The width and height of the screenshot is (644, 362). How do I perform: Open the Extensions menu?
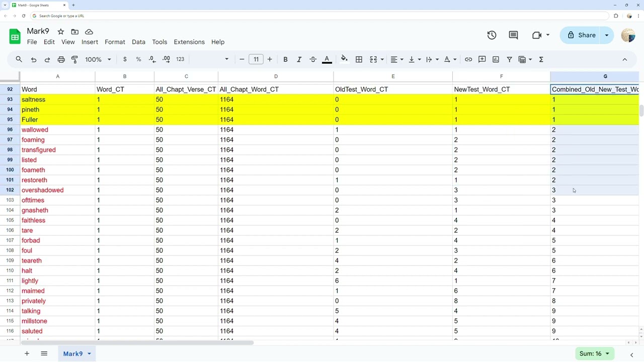(x=189, y=42)
